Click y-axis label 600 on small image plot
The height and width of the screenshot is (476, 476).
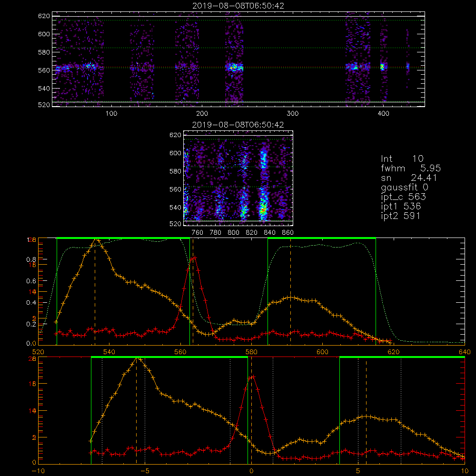pyautogui.click(x=176, y=153)
